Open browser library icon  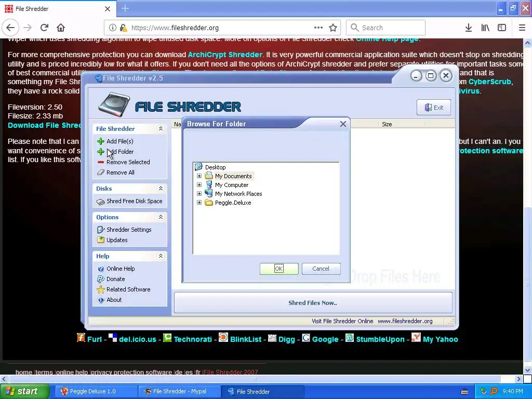(x=485, y=28)
